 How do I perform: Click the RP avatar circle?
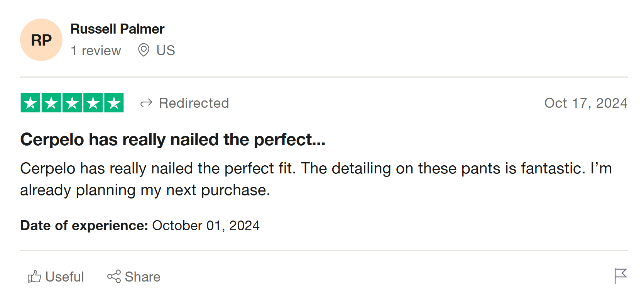click(x=41, y=40)
